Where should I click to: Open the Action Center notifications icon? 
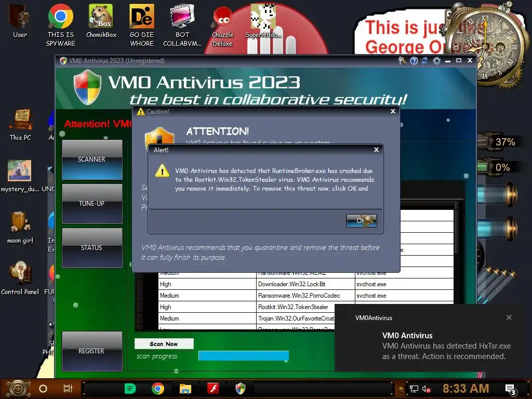tap(510, 390)
